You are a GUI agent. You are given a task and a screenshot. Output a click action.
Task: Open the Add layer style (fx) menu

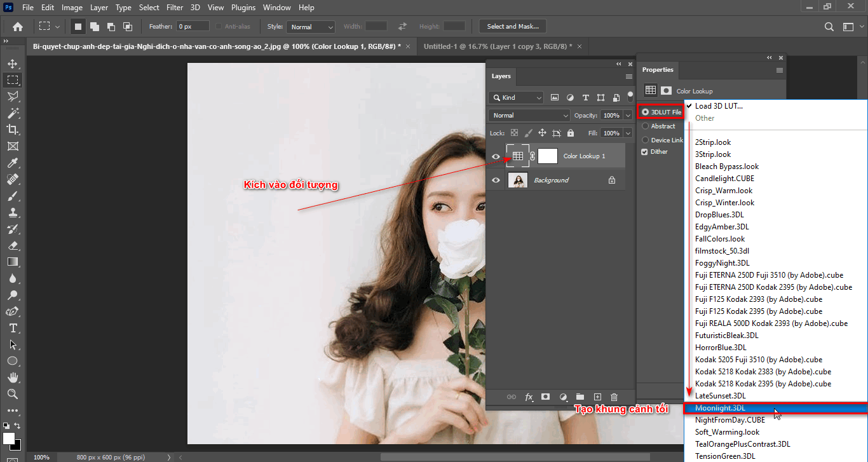tap(529, 397)
